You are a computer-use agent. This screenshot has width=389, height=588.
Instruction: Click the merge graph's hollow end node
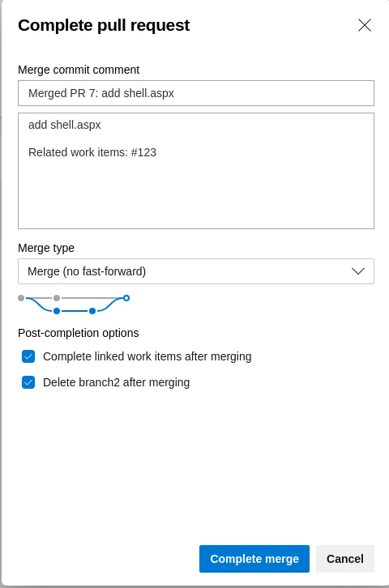tap(126, 298)
